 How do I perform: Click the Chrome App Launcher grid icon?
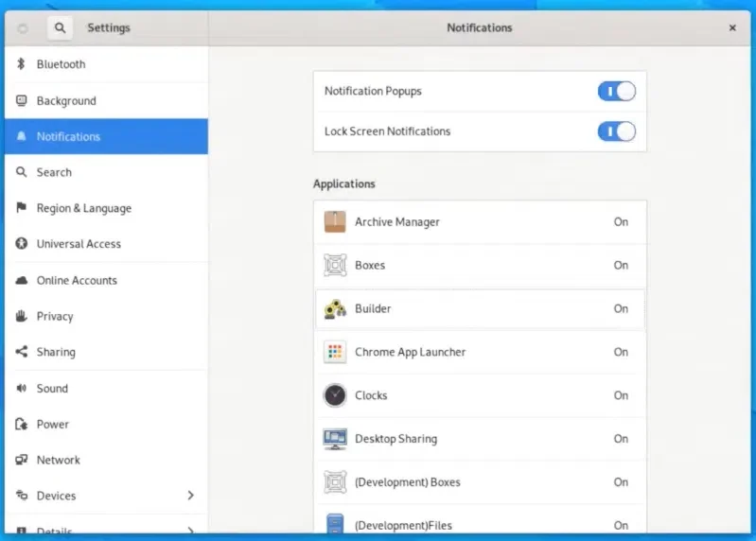335,352
